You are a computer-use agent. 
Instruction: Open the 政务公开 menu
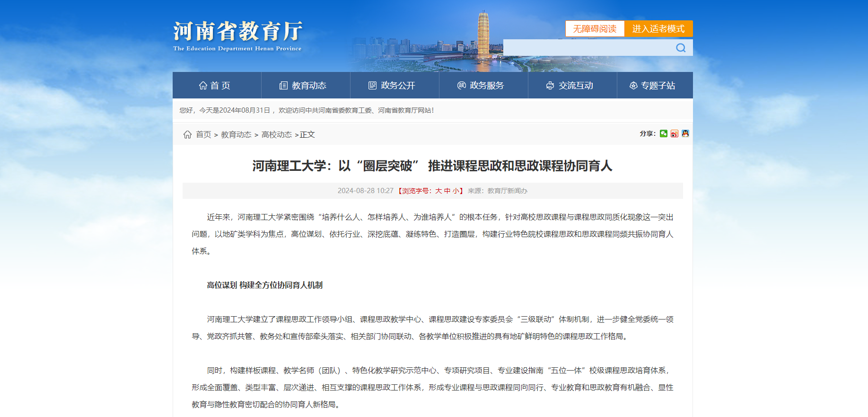[392, 86]
